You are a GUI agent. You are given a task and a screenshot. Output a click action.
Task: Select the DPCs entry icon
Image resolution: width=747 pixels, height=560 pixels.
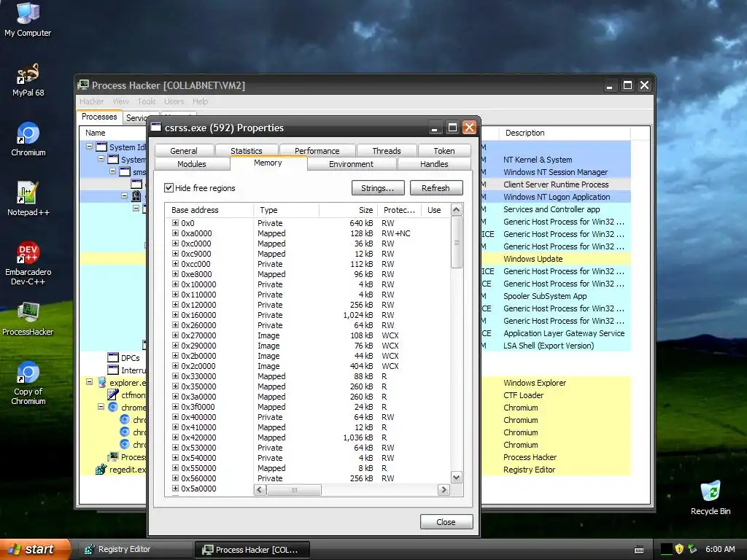113,357
